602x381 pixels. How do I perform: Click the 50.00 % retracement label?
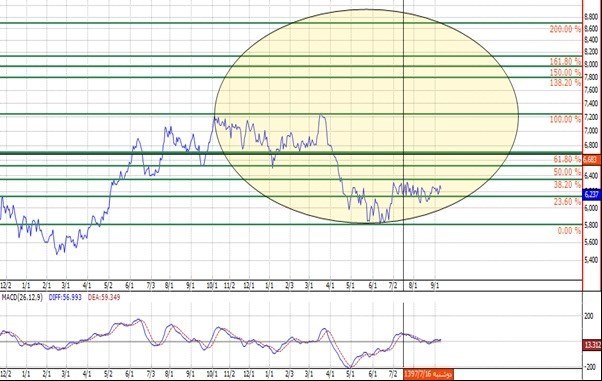567,172
